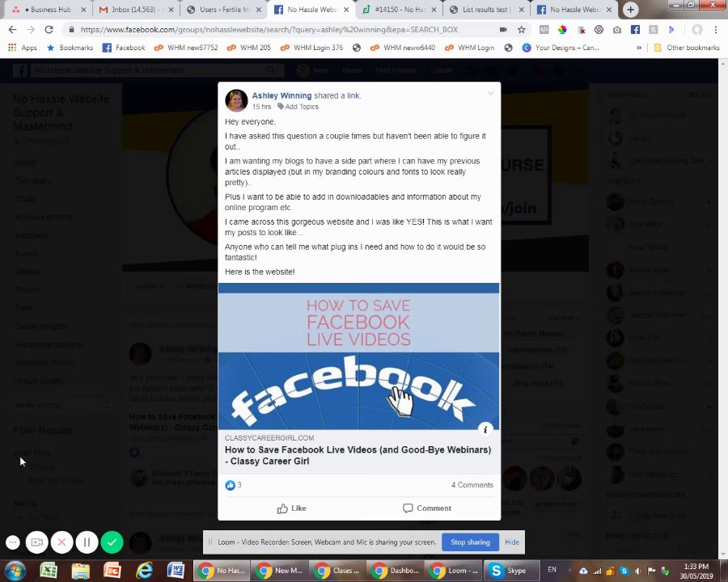The height and width of the screenshot is (582, 728).
Task: Open Windows Start menu
Action: coord(15,571)
